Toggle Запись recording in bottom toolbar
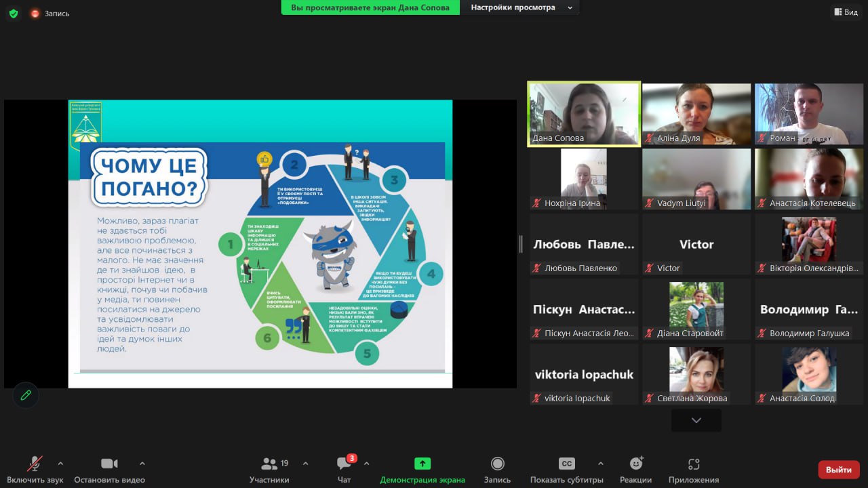The height and width of the screenshot is (488, 868). click(x=497, y=470)
